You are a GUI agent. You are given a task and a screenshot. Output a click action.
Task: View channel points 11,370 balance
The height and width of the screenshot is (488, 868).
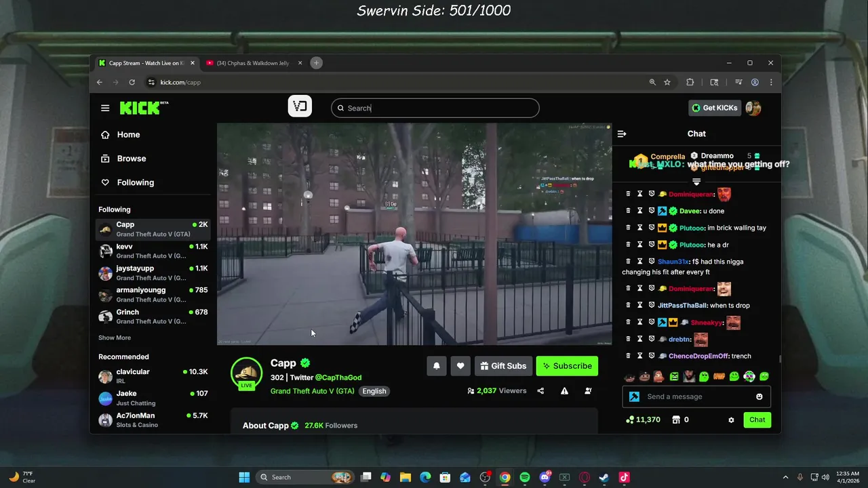(x=643, y=420)
